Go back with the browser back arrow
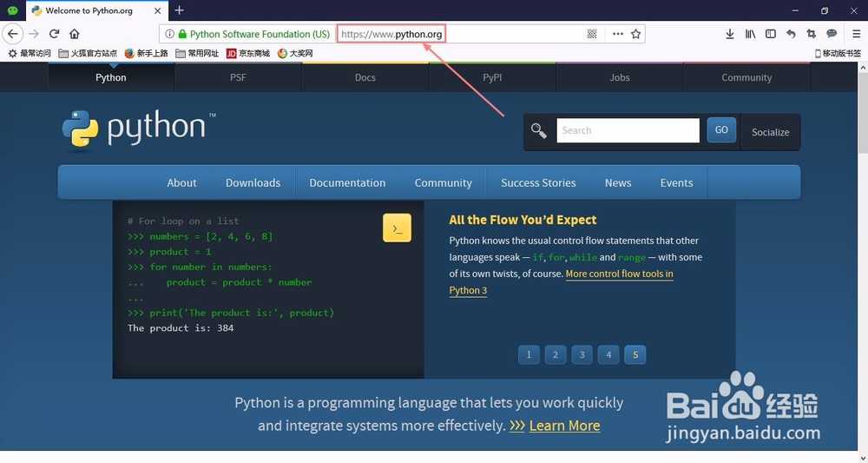 pyautogui.click(x=13, y=34)
